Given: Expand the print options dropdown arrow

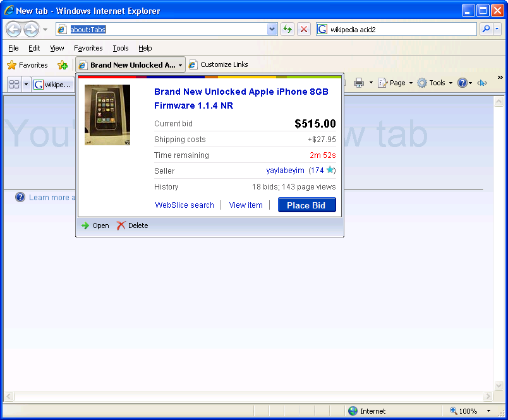Looking at the screenshot, I should (x=371, y=83).
